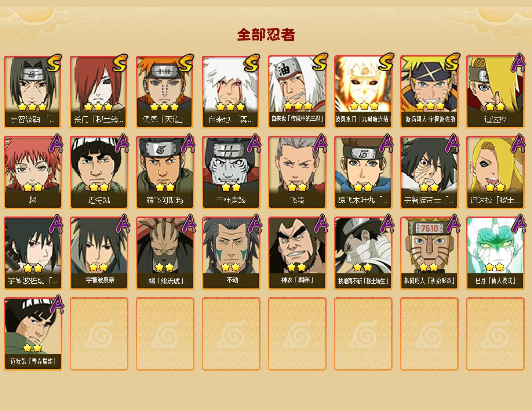Open the 机械鸣人「初始形态」 card
Viewport: 532px width, 411px height.
[429, 253]
